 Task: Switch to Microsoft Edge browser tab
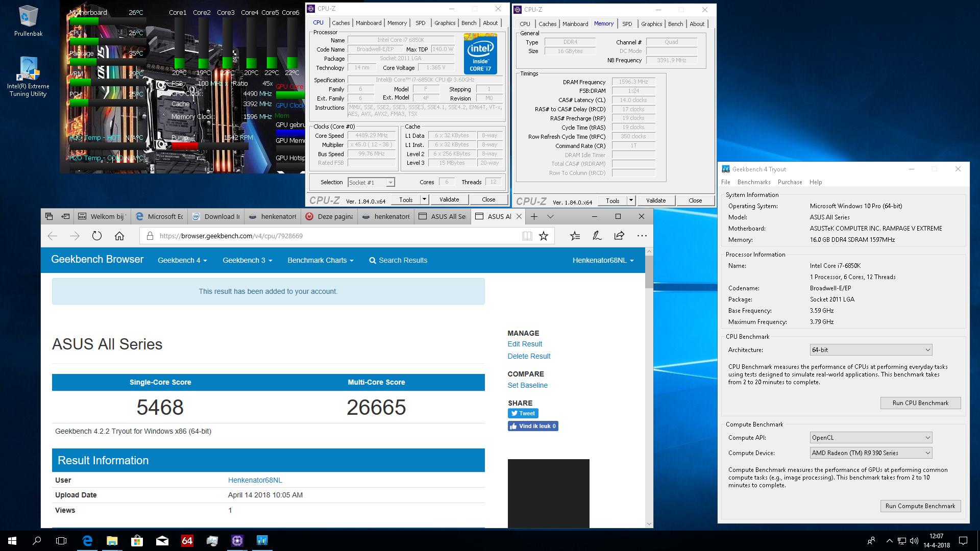pos(160,216)
